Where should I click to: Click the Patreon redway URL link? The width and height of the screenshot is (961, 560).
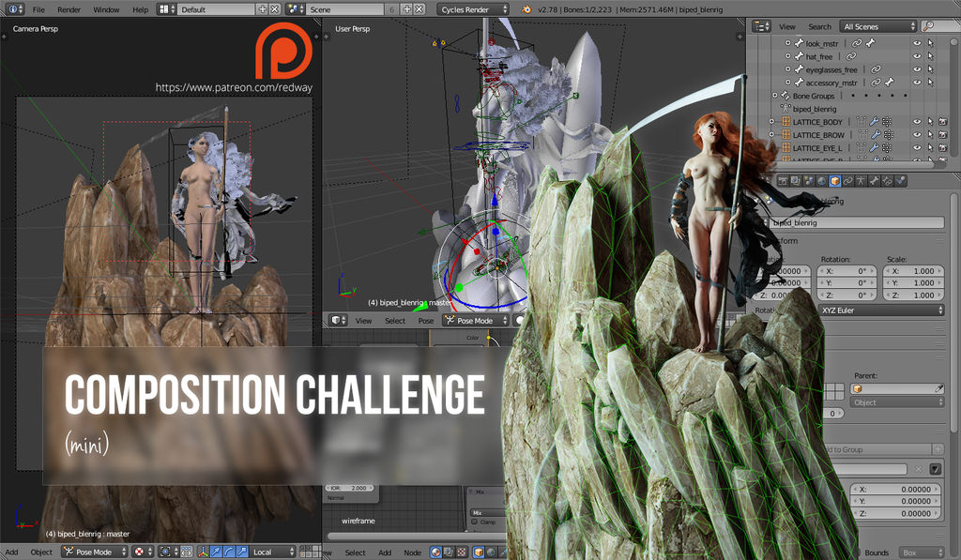coord(233,87)
